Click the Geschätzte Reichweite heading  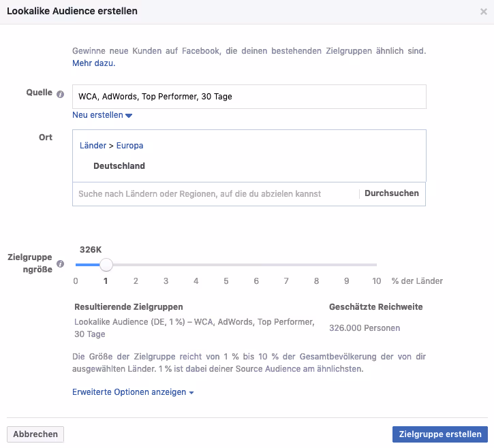pos(376,306)
